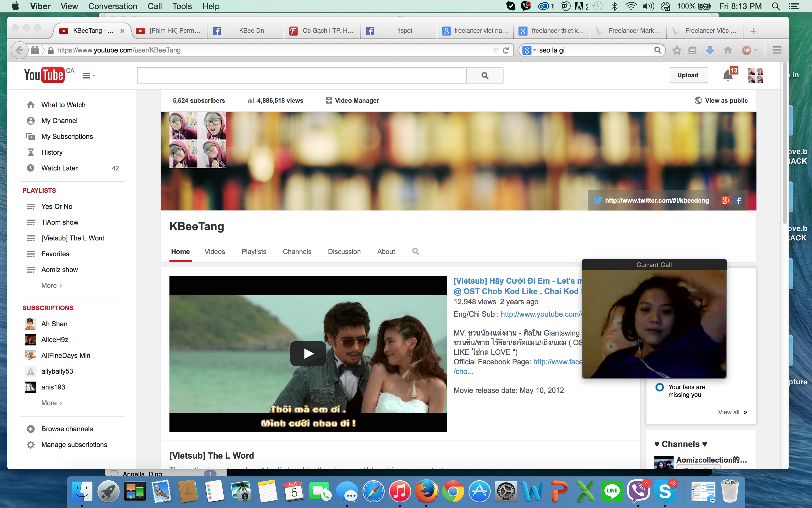Open the Call menu in menu bar
The height and width of the screenshot is (508, 812).
click(x=155, y=6)
